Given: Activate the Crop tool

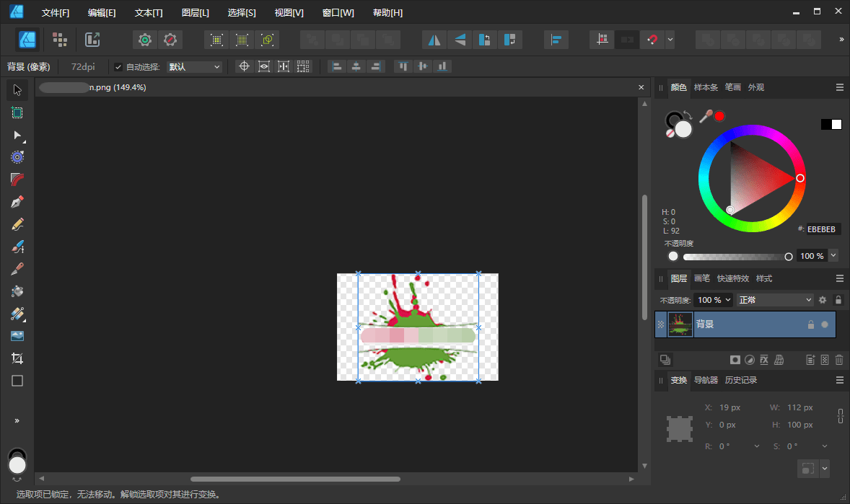Looking at the screenshot, I should pyautogui.click(x=17, y=358).
